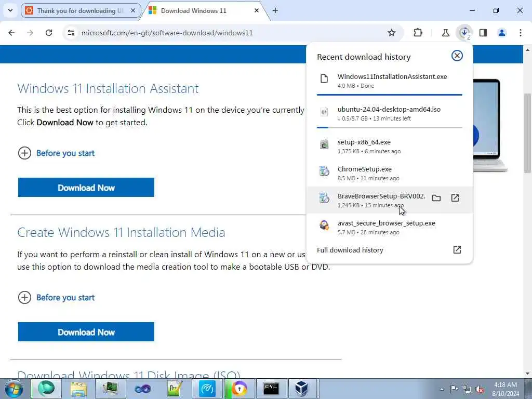Open the Extensions puzzle icon
Screen dimensions: 532x399
[x=418, y=33]
